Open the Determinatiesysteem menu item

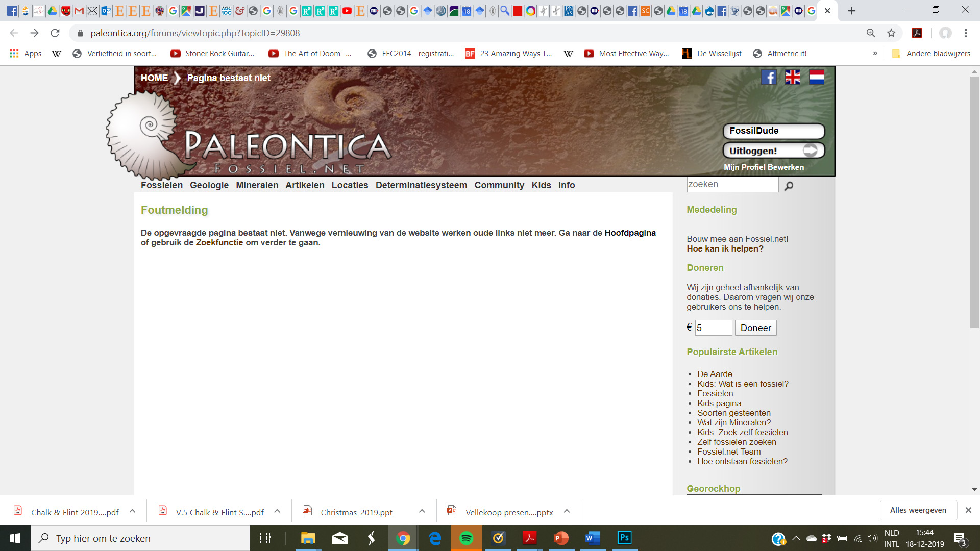pos(421,185)
